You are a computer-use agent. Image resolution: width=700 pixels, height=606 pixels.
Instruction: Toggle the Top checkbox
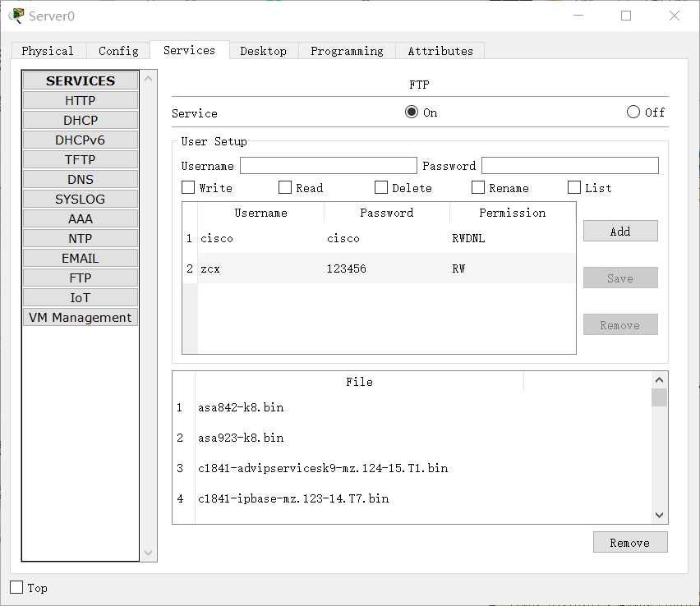[x=16, y=587]
